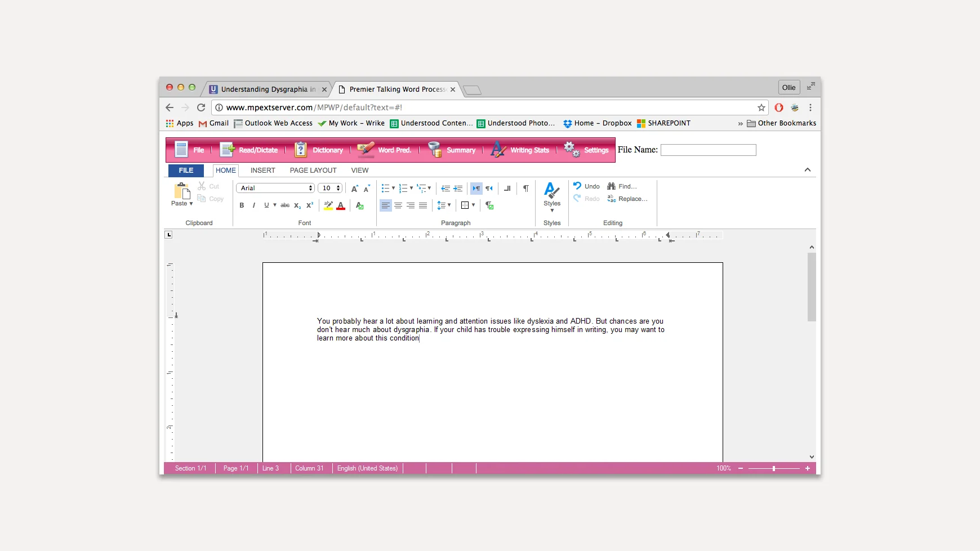Image resolution: width=980 pixels, height=551 pixels.
Task: Toggle strikethrough formatting
Action: tap(285, 205)
